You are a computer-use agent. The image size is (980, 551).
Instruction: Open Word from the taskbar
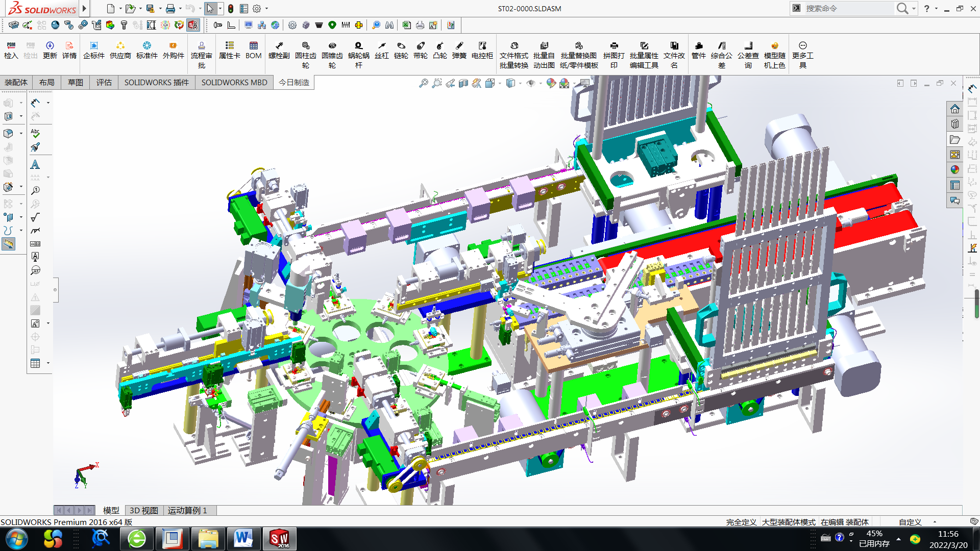243,539
